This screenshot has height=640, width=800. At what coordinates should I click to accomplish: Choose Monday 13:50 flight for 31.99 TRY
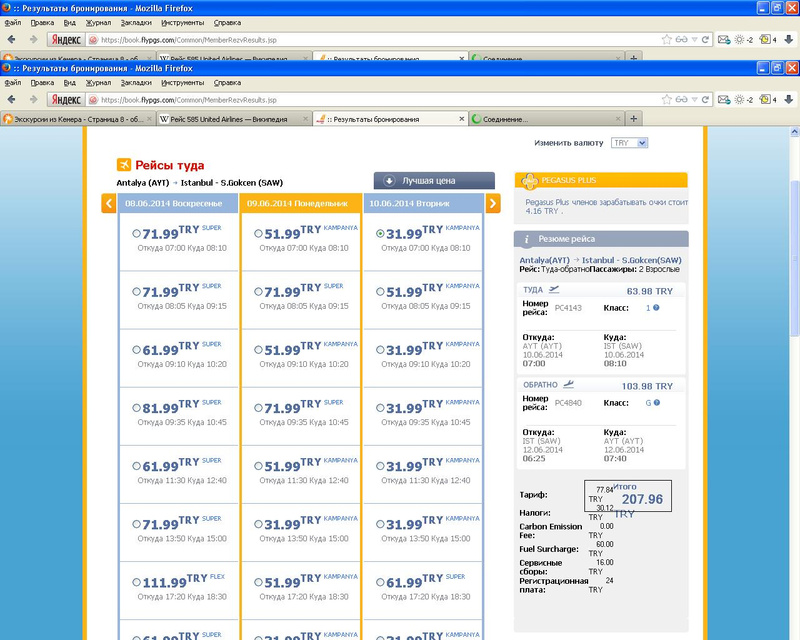(259, 524)
